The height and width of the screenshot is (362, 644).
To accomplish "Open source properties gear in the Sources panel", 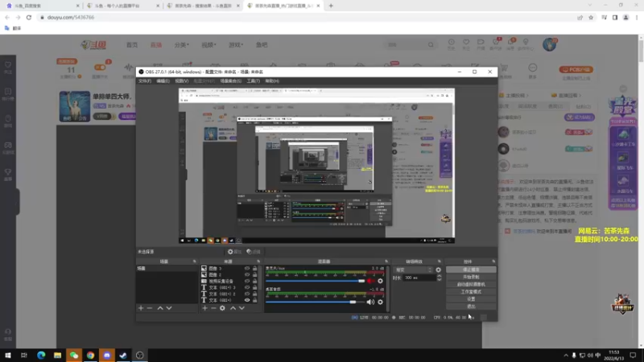I will (x=222, y=308).
